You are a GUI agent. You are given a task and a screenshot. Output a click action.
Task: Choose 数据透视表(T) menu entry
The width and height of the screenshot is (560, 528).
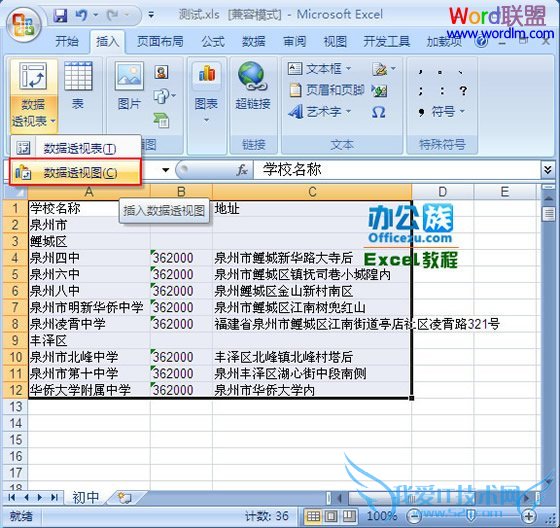tap(76, 149)
